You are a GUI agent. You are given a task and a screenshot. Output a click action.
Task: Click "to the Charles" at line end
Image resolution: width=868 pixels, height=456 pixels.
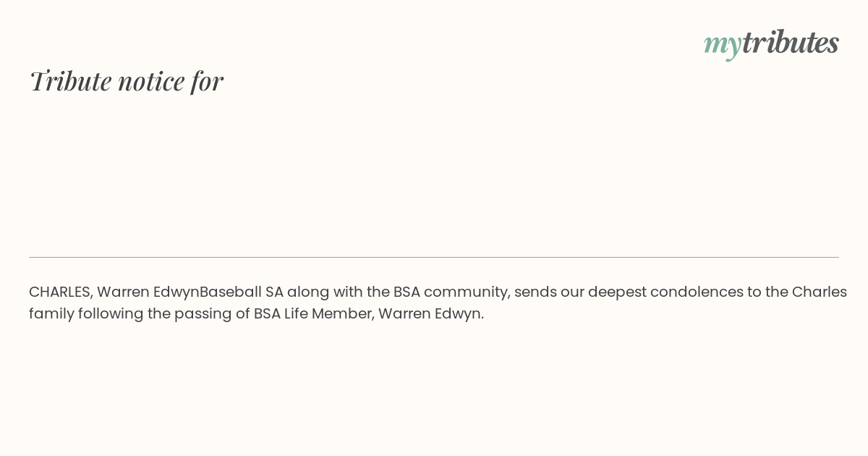coord(806,292)
